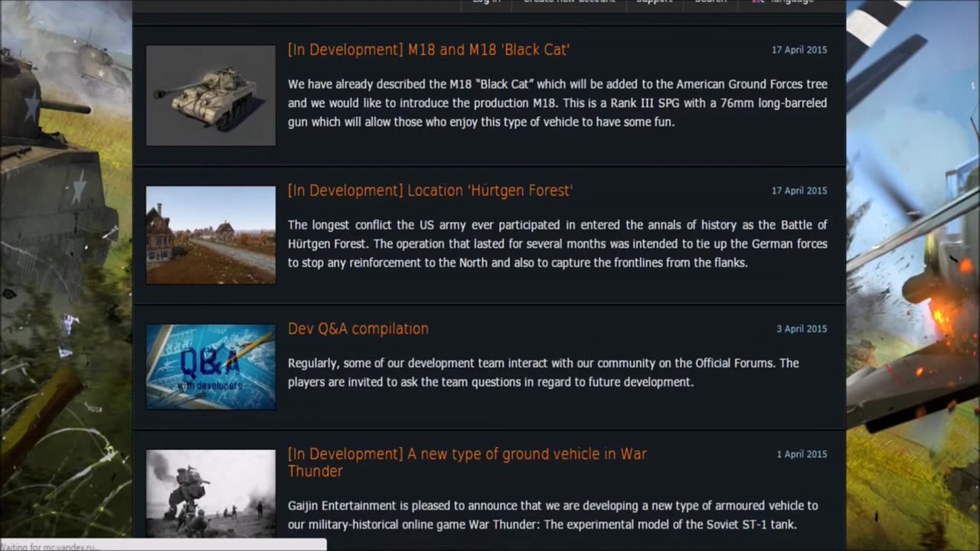Click the '3 April 2015' date

pos(802,328)
